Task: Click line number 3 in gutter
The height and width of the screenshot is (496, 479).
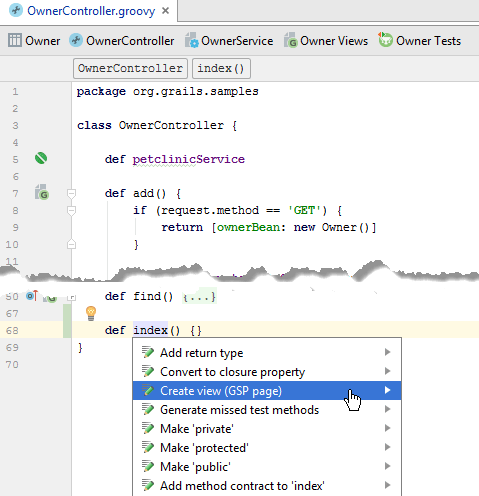Action: (15, 126)
